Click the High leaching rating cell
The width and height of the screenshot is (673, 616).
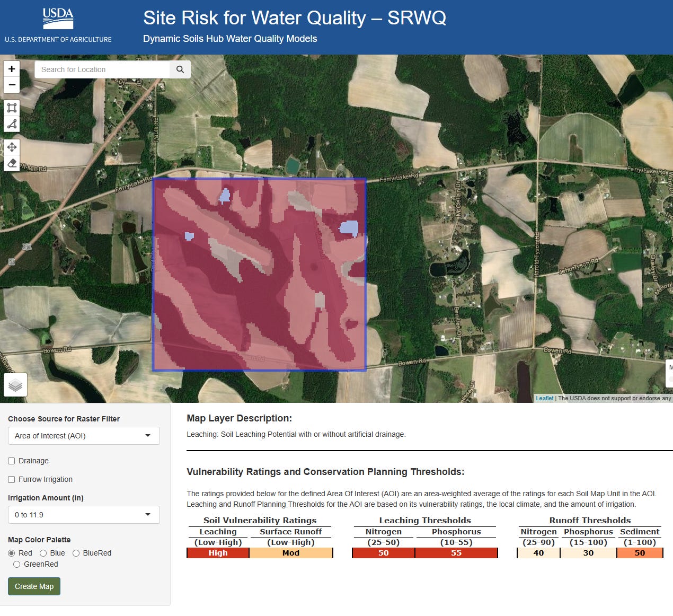pos(218,553)
